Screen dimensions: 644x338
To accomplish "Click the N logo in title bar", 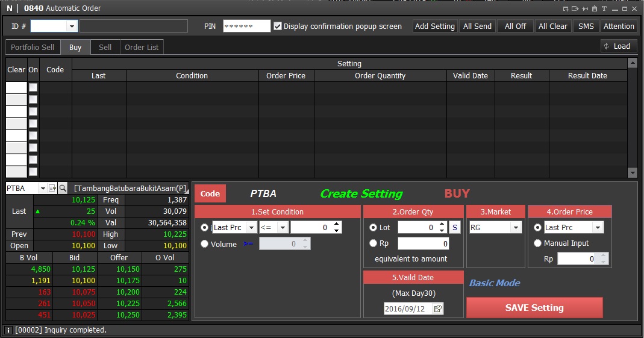I will (10, 8).
